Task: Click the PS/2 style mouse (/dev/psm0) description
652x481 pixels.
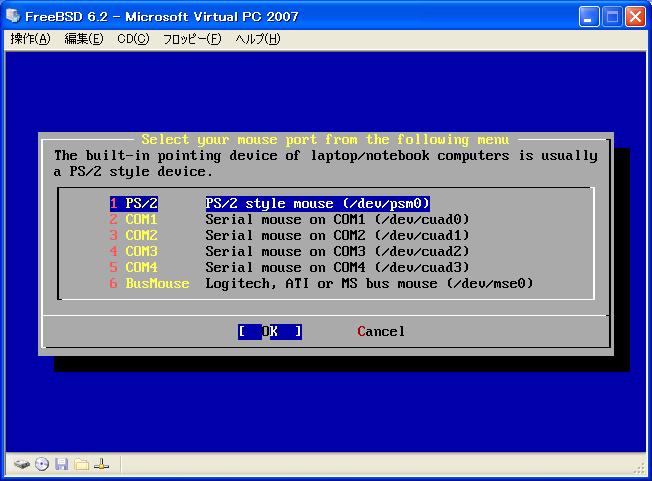Action: [317, 203]
